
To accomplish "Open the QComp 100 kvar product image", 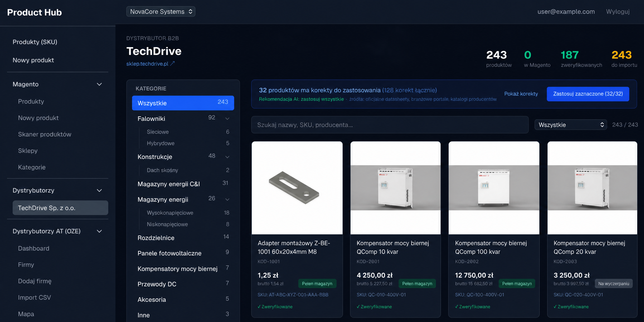I will [494, 188].
